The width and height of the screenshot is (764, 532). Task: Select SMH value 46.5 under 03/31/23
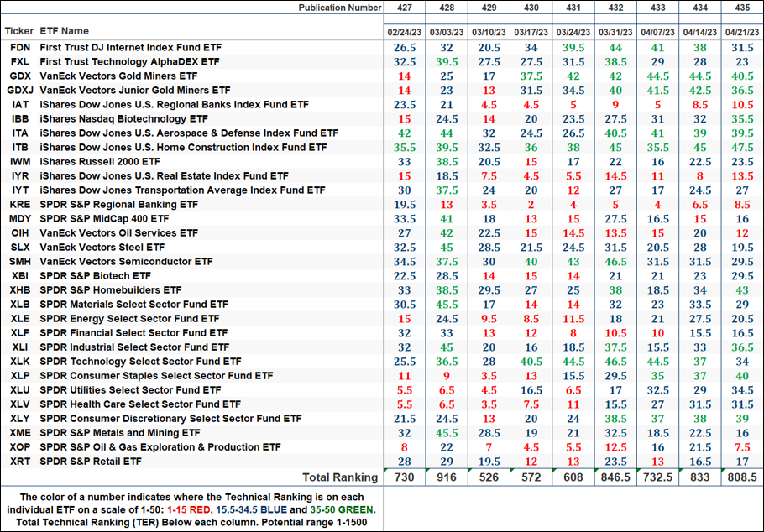pyautogui.click(x=615, y=262)
